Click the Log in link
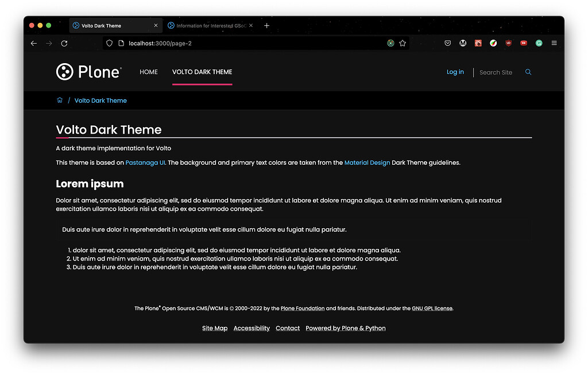Image resolution: width=588 pixels, height=374 pixels. click(455, 72)
